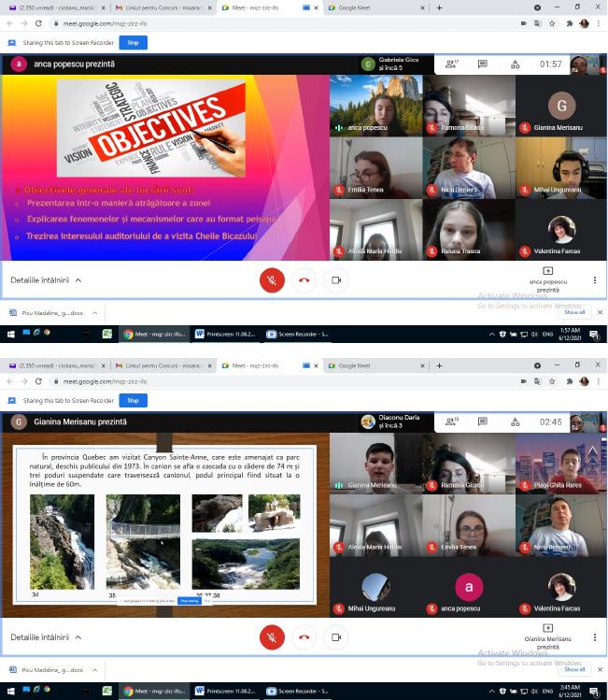The height and width of the screenshot is (700, 608).
Task: Expand download options for docx in lower browser
Action: (95, 670)
